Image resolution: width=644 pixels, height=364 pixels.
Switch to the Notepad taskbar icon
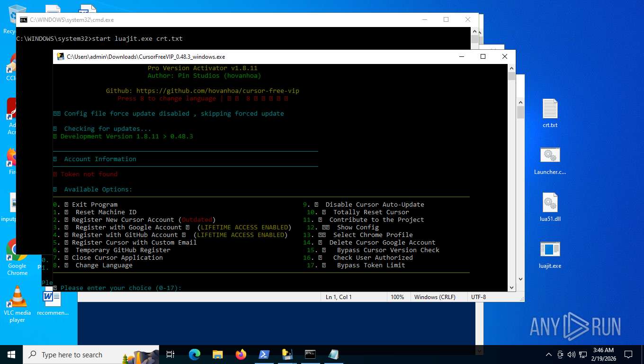[x=333, y=355]
